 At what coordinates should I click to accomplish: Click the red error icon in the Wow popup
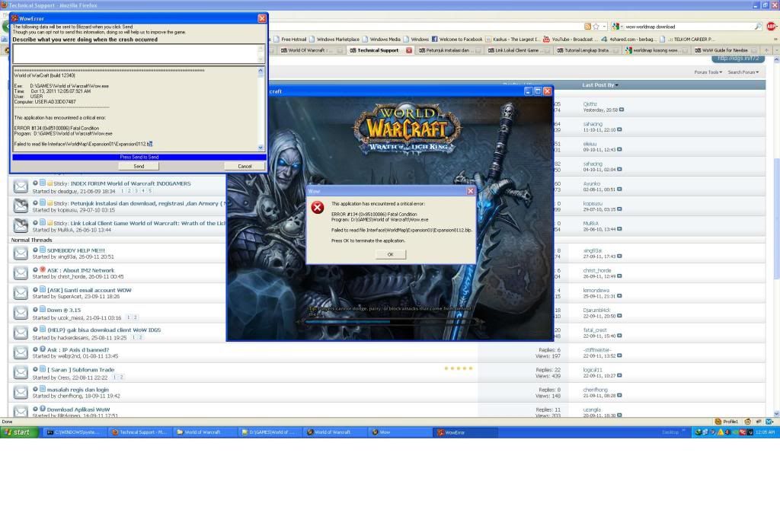[x=318, y=208]
